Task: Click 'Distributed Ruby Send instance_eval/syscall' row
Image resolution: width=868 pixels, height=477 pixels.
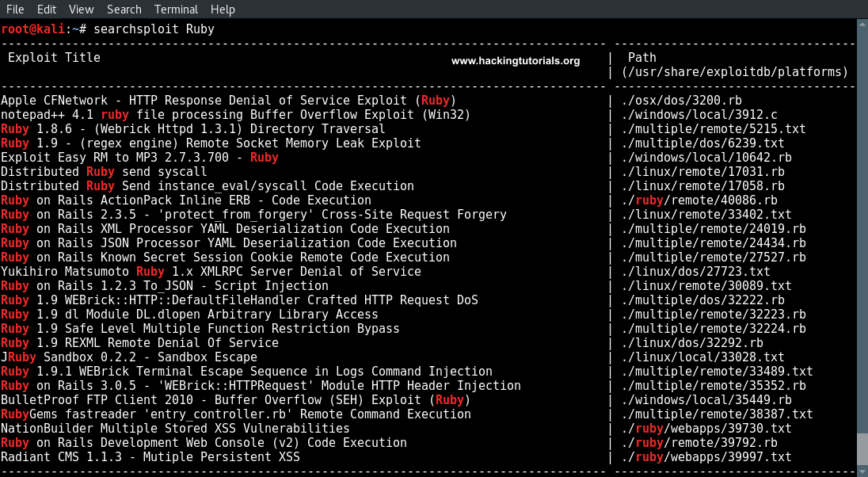Action: (207, 186)
